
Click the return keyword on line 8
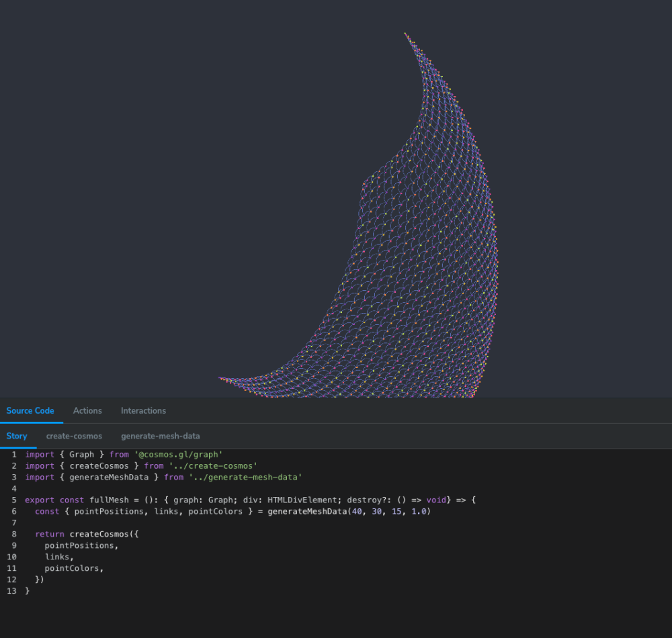50,534
